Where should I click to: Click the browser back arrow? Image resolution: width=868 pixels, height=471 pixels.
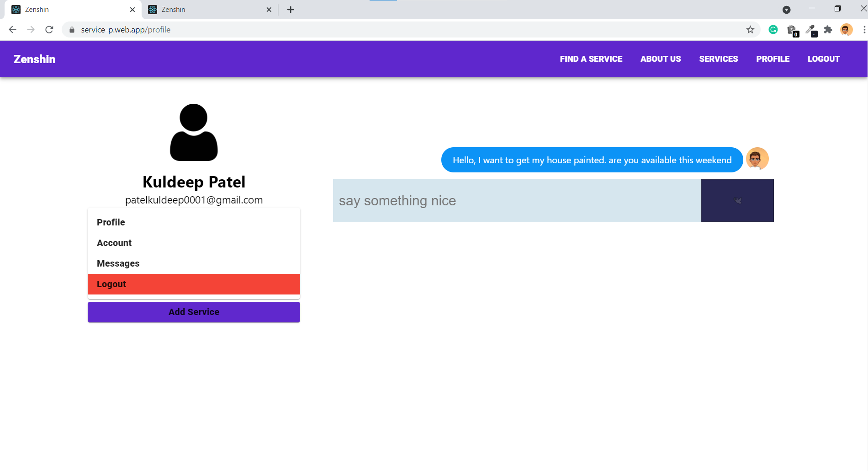[x=12, y=30]
